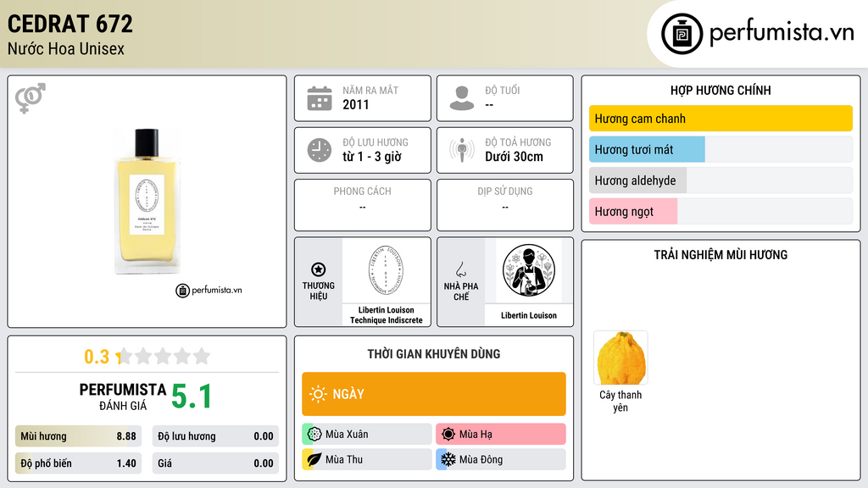The height and width of the screenshot is (488, 868).
Task: Click the THỜI GIAN KHUYÊN DÙNG heading
Action: 434,353
